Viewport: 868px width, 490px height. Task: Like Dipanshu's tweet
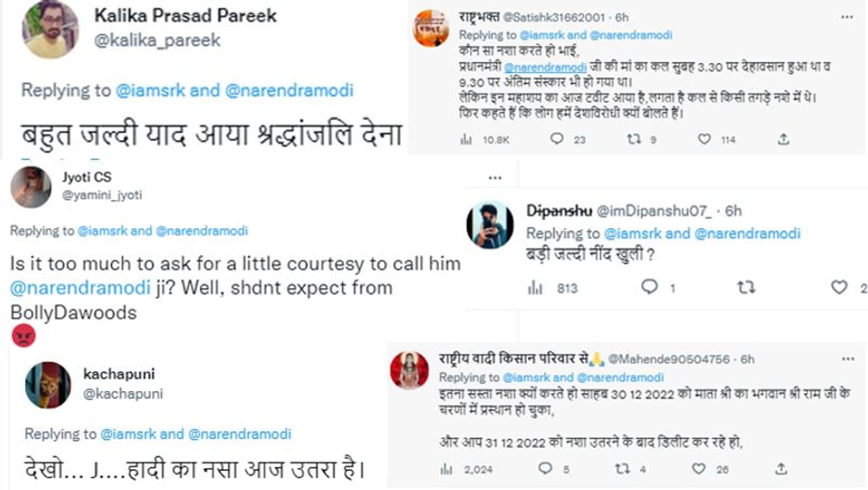coord(840,288)
